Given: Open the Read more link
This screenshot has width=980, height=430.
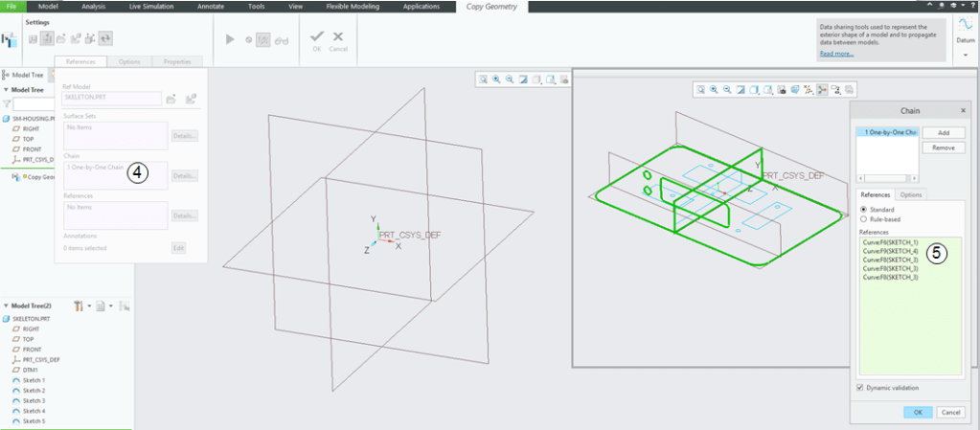Looking at the screenshot, I should point(836,54).
